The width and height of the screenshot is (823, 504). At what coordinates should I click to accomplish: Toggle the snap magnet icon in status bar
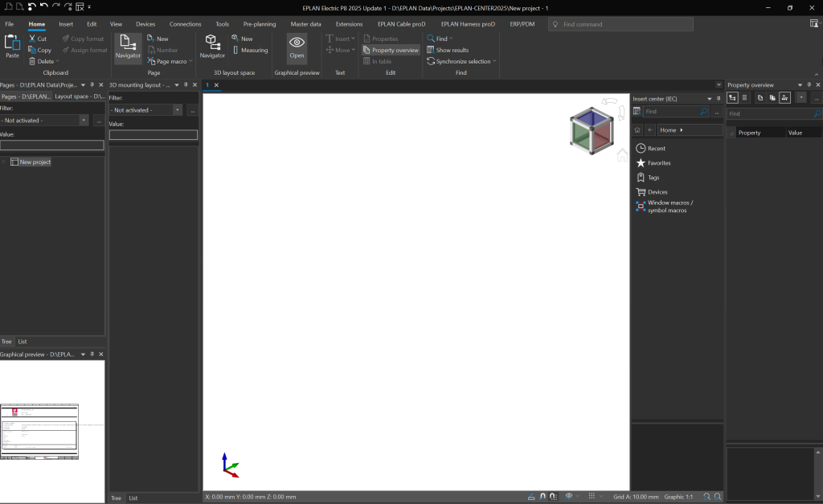[543, 497]
